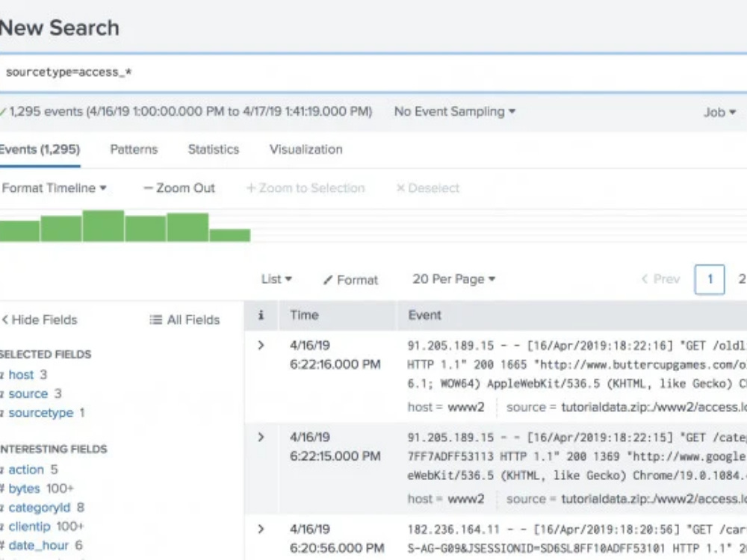Click the 'i' info column header in the events table
The image size is (747, 560).
point(261,315)
